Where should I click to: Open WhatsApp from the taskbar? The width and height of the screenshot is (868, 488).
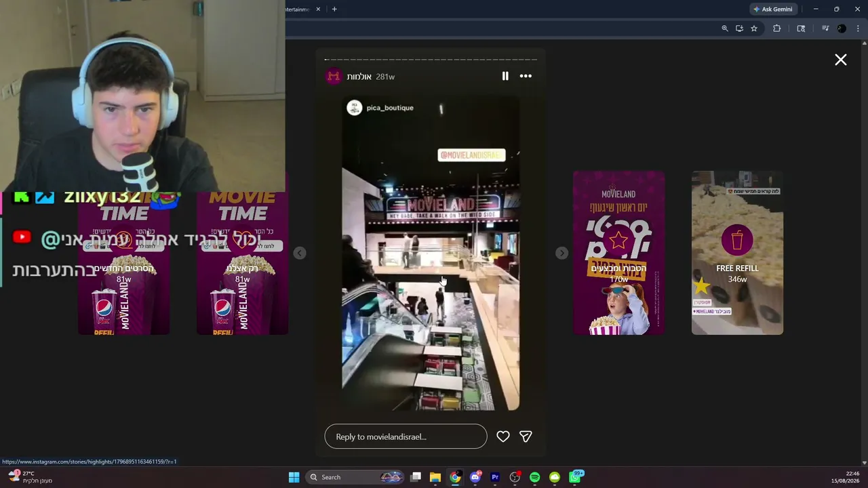click(x=575, y=477)
